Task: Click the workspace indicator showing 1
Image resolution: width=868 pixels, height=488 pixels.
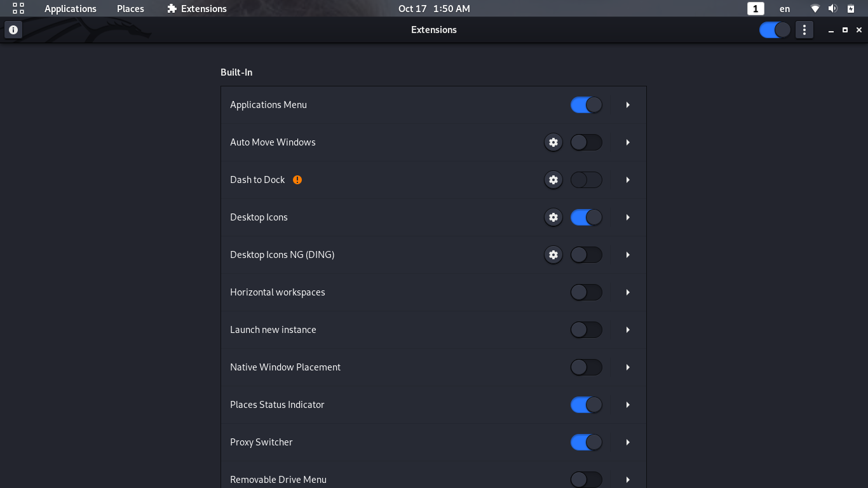Action: [756, 9]
